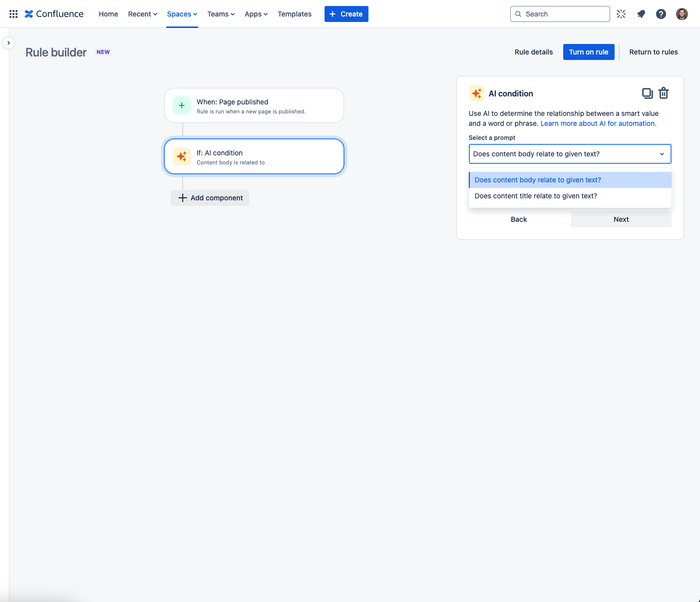This screenshot has height=602, width=700.
Task: Expand the sidebar with the arrow toggle
Action: (8, 43)
